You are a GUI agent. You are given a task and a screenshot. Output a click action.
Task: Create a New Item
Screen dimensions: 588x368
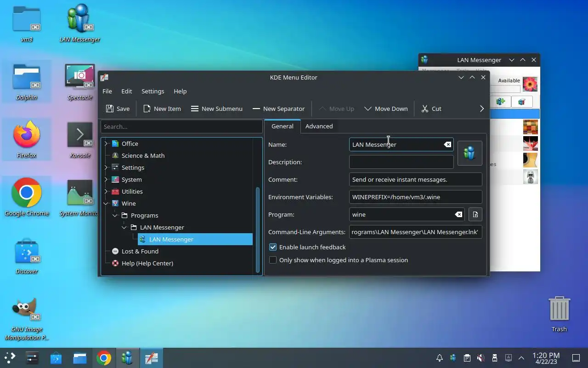pyautogui.click(x=162, y=109)
